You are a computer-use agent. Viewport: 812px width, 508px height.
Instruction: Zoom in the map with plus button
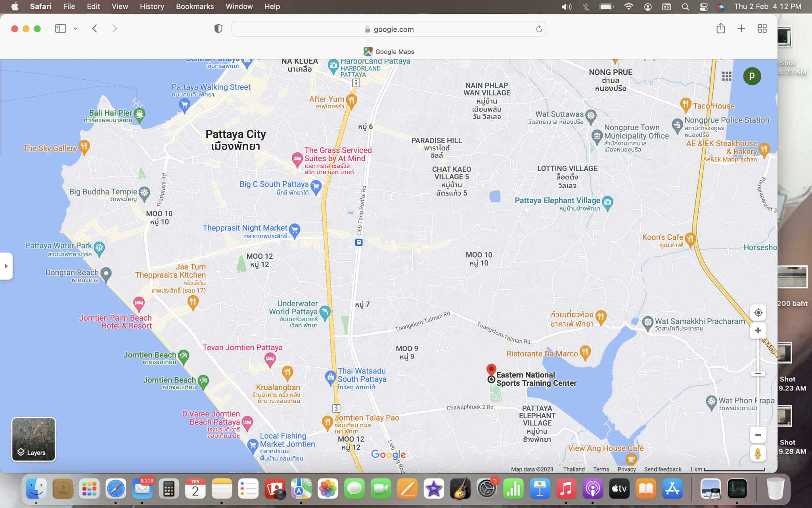coord(758,331)
